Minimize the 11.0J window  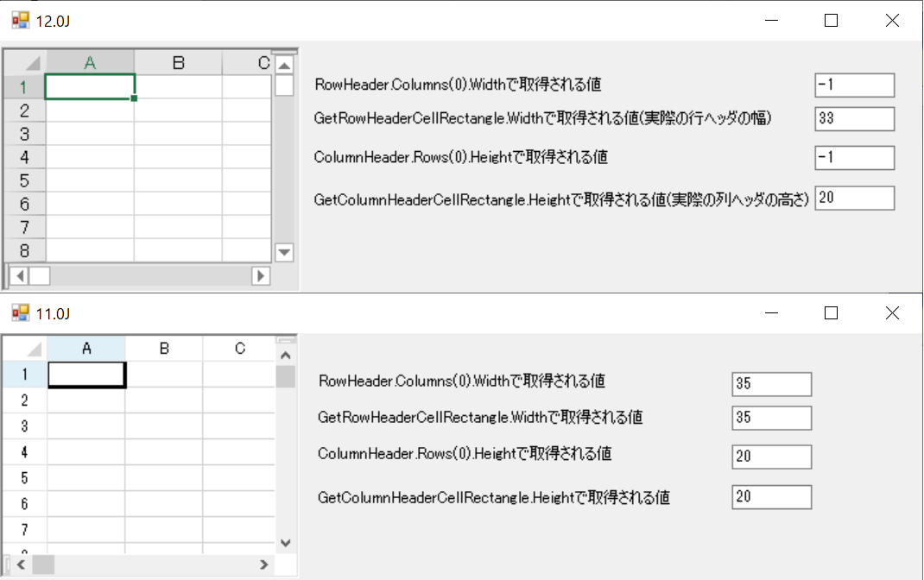[771, 312]
